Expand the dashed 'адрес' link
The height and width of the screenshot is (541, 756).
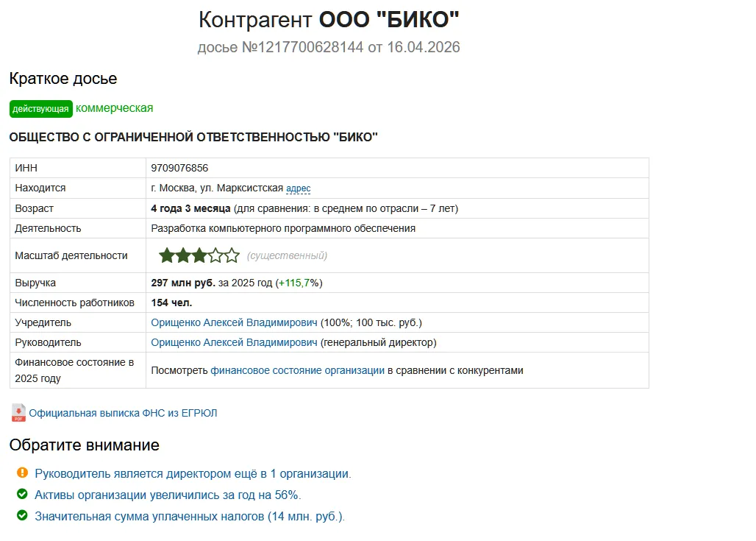pos(299,188)
